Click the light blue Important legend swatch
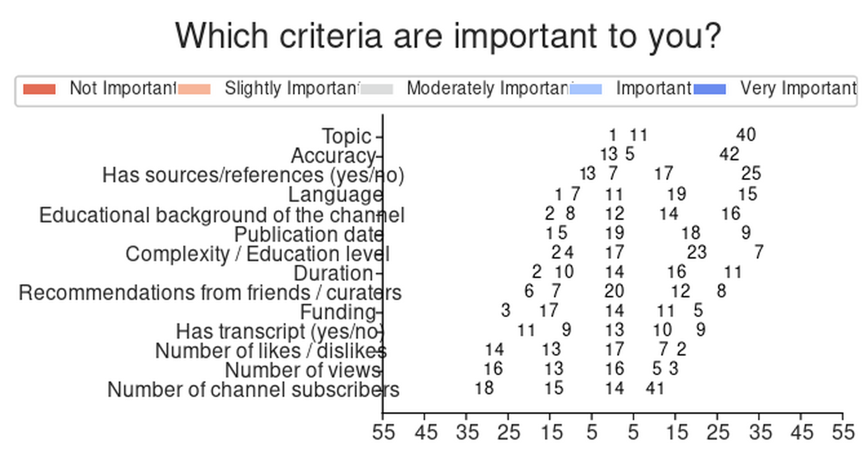The width and height of the screenshot is (868, 468). pos(586,89)
